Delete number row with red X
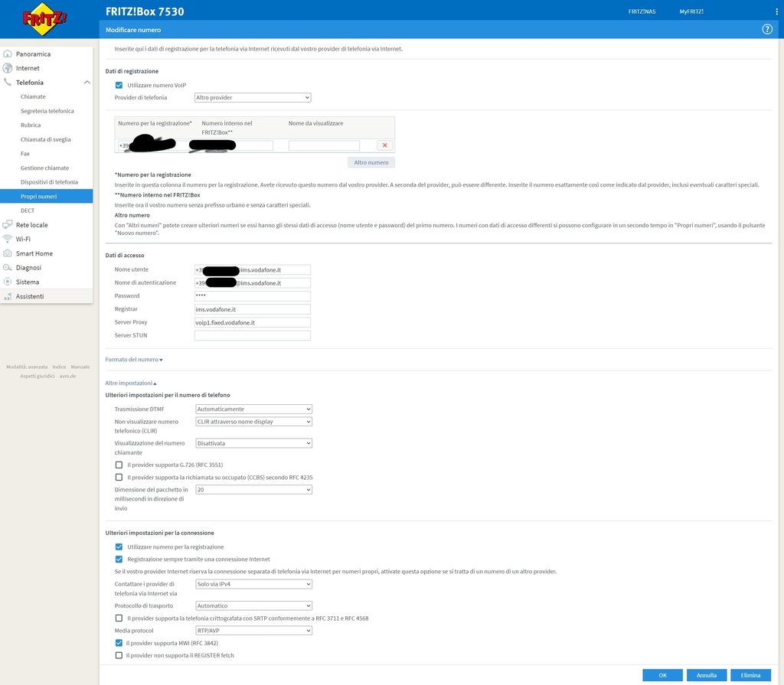The image size is (784, 685). pos(384,145)
